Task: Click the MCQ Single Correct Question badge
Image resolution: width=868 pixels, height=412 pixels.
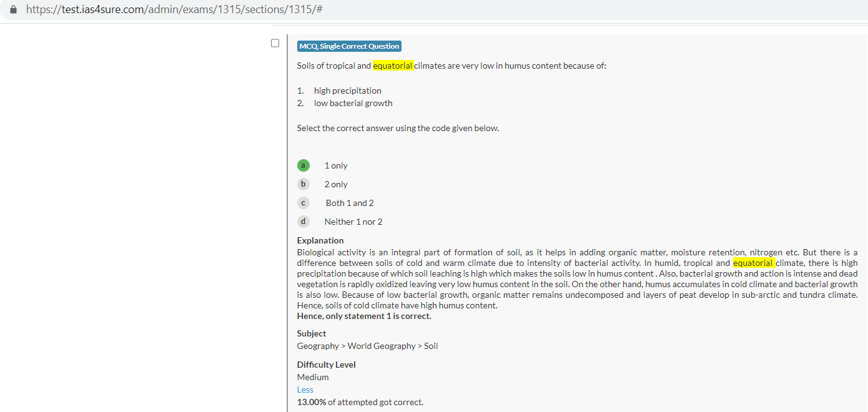Action: tap(349, 46)
